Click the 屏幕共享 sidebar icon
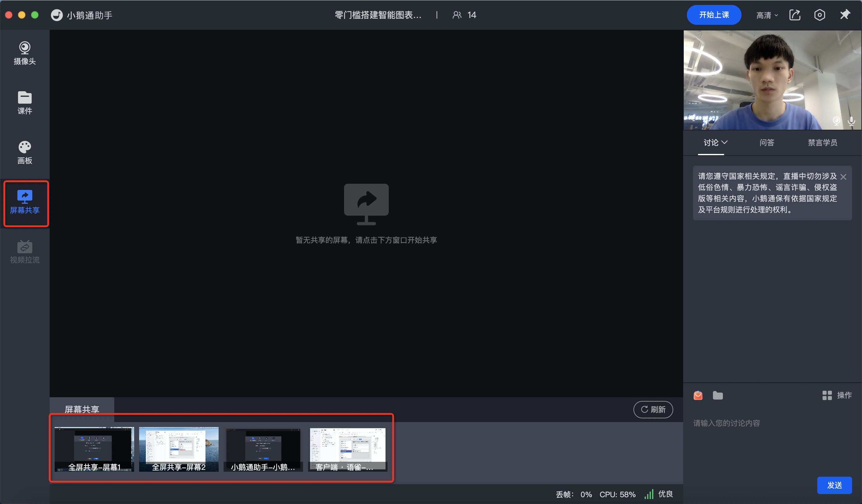862x504 pixels. tap(25, 202)
